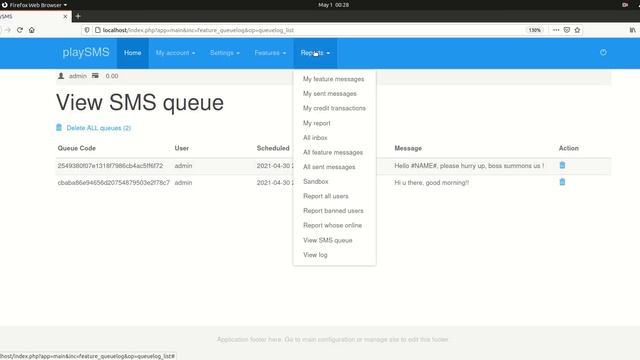Click the tracking protection shield icon
Viewport: 640px width, 360px height.
click(x=87, y=30)
